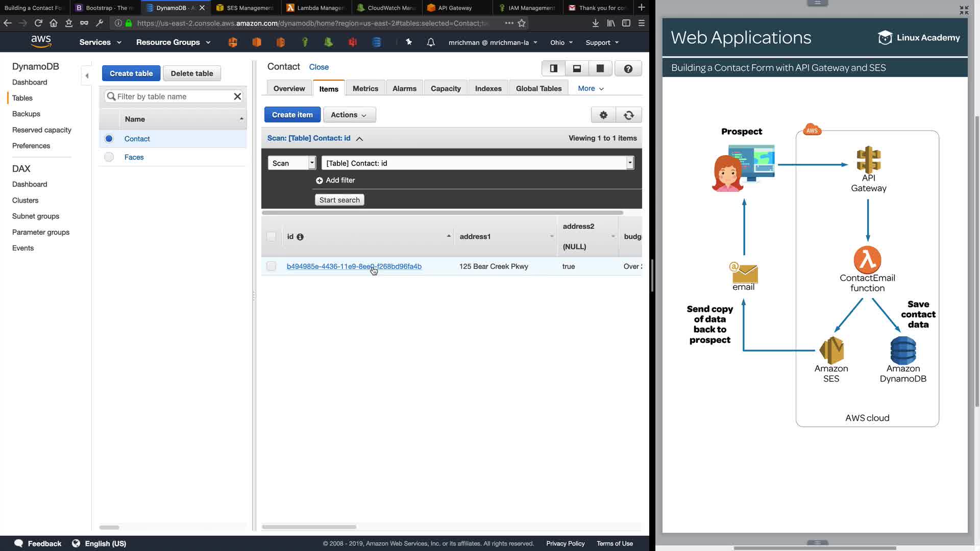Check the item row checkbox for b494985e
The height and width of the screenshot is (551, 980).
[x=271, y=266]
